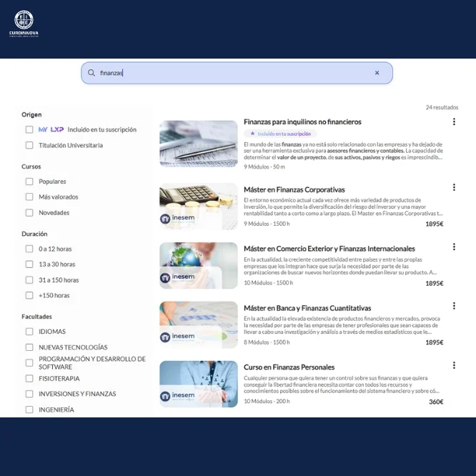Click the magnifying glass search icon
Image resolution: width=476 pixels, height=476 pixels.
point(91,73)
